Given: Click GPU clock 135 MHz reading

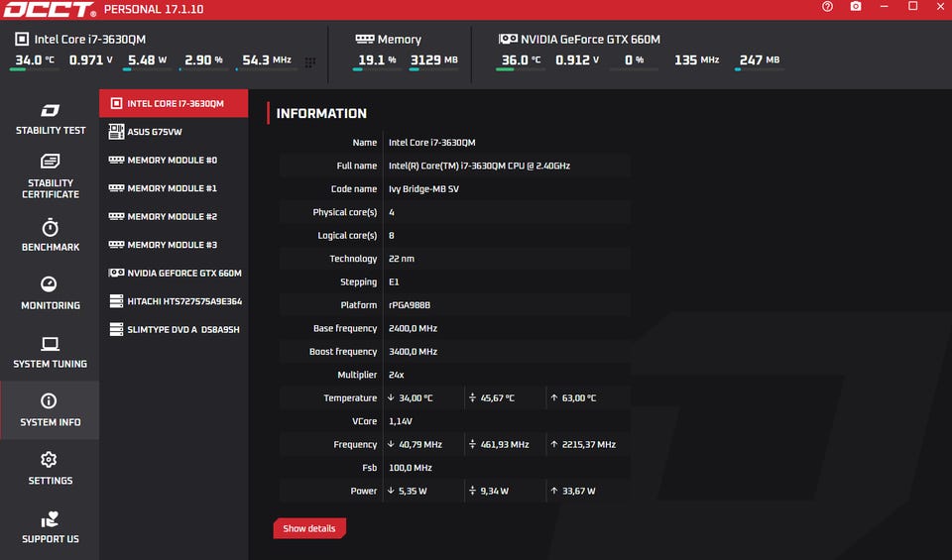Looking at the screenshot, I should (696, 60).
